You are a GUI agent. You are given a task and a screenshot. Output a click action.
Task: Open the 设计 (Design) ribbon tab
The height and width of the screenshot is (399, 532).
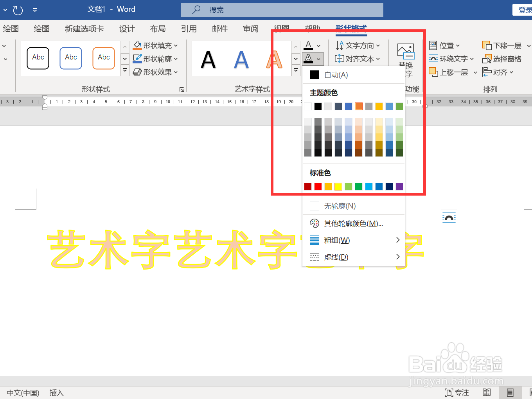click(x=126, y=29)
